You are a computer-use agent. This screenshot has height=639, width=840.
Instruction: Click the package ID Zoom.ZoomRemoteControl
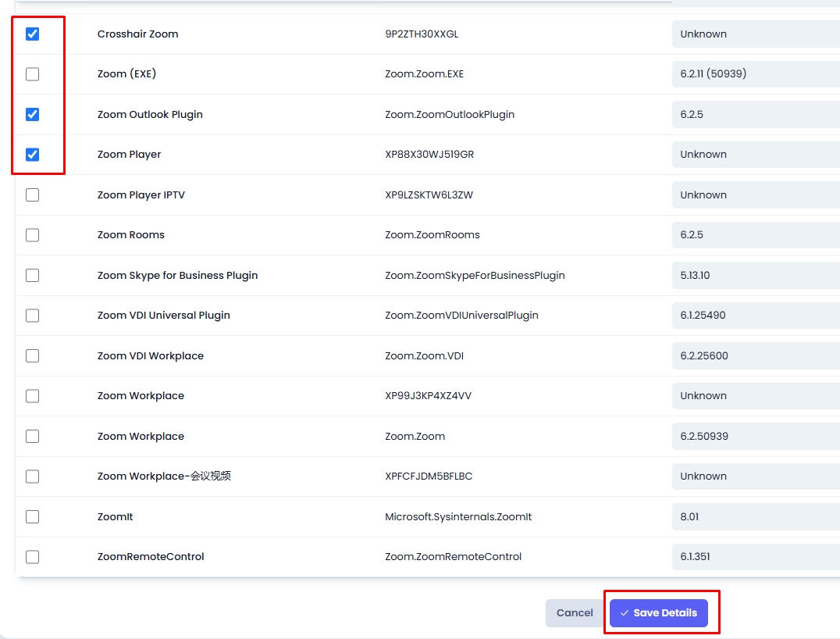coord(454,556)
